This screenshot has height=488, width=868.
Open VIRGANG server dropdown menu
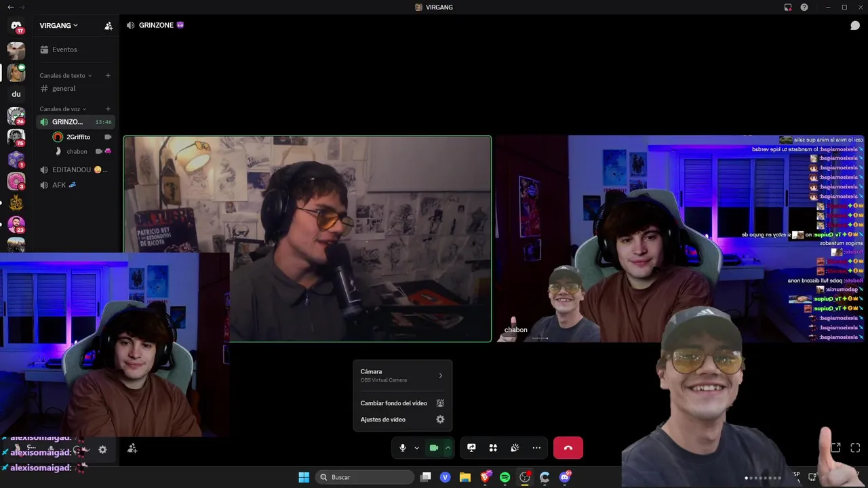pyautogui.click(x=58, y=26)
